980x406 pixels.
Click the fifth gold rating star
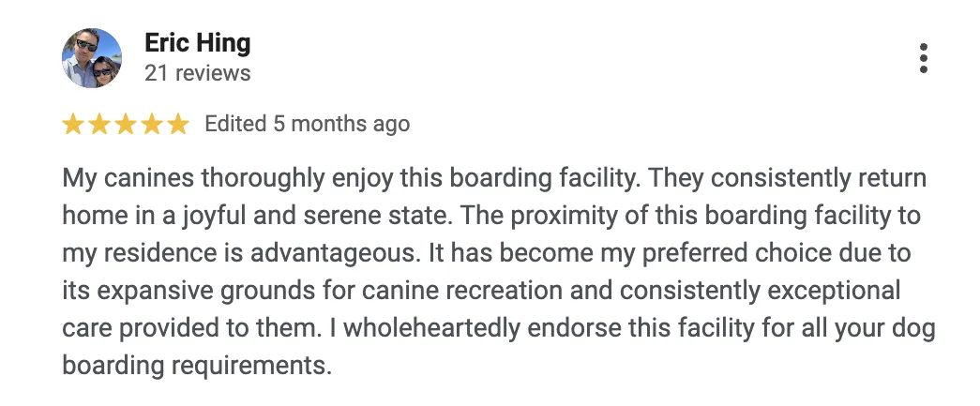pos(177,125)
